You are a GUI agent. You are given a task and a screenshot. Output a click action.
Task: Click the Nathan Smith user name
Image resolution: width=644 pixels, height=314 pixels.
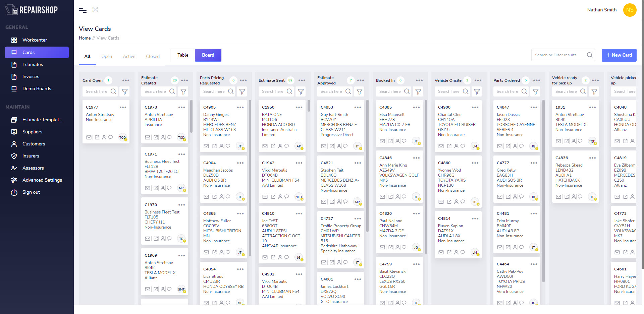[602, 10]
